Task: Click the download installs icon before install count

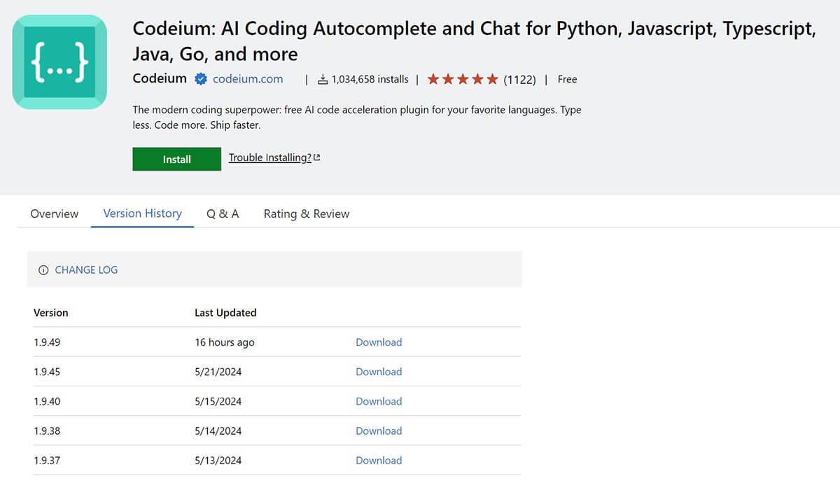Action: click(323, 79)
